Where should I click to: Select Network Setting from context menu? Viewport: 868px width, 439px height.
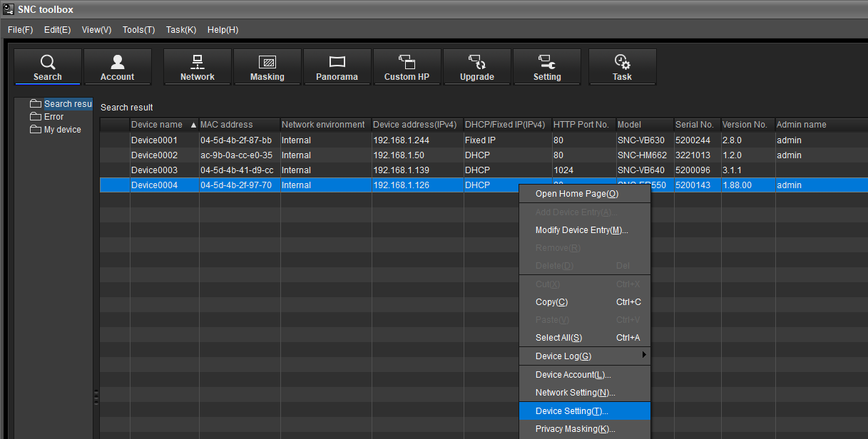(575, 393)
